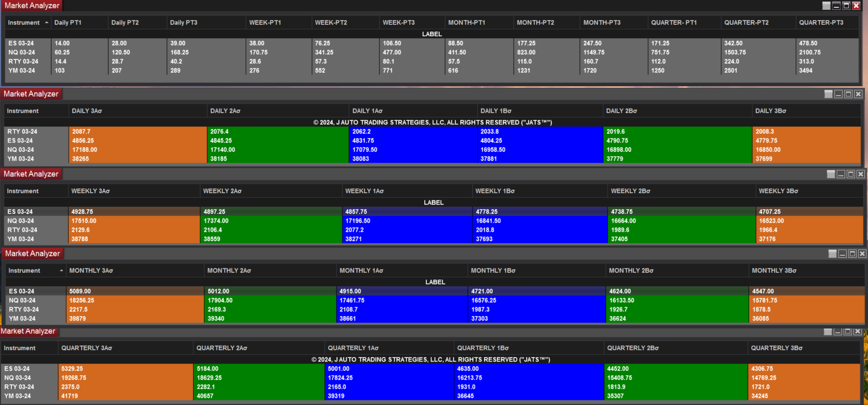Image resolution: width=868 pixels, height=405 pixels.
Task: Click the 37405 cell under WEEKLY 2Bσ
Action: [681, 239]
